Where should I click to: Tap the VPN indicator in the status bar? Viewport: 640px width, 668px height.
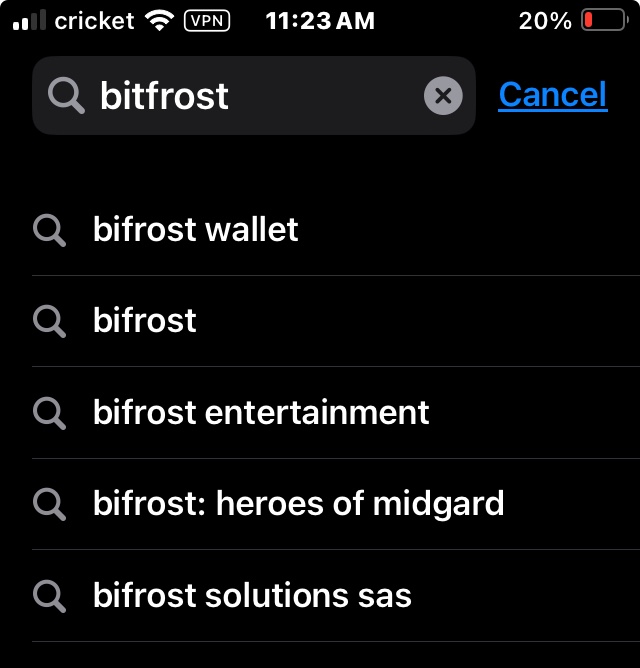pos(207,20)
